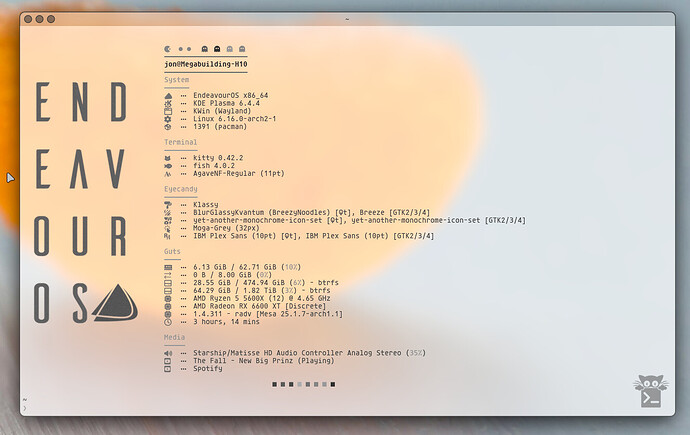Image resolution: width=690 pixels, height=435 pixels.
Task: Click the memory icon beside 6.13 GiB / 62.71 GiB
Action: coord(168,267)
